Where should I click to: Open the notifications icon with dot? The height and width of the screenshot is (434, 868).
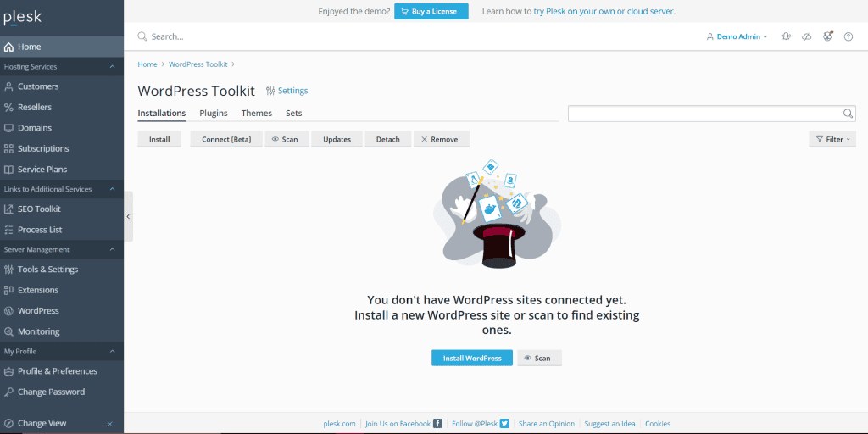827,36
